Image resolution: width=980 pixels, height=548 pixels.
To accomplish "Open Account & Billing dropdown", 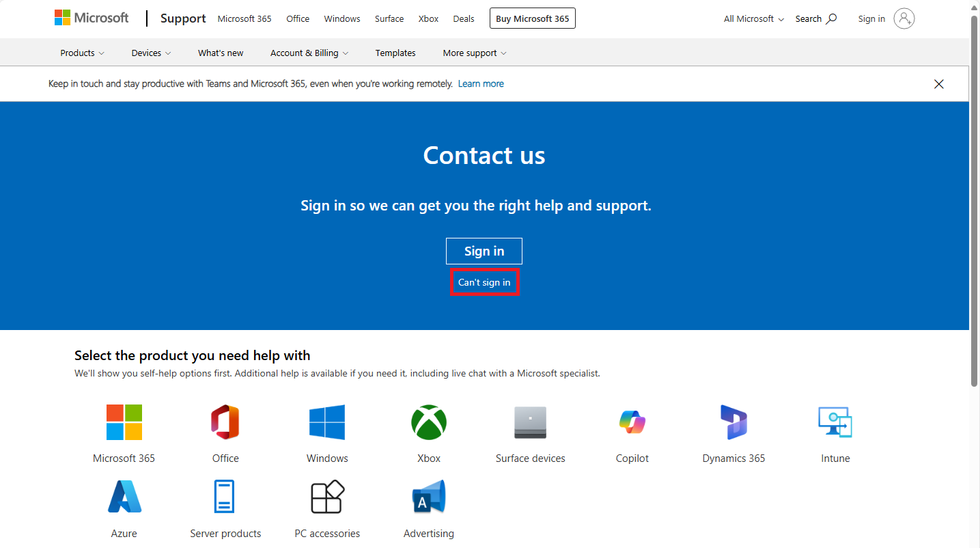I will tap(309, 53).
